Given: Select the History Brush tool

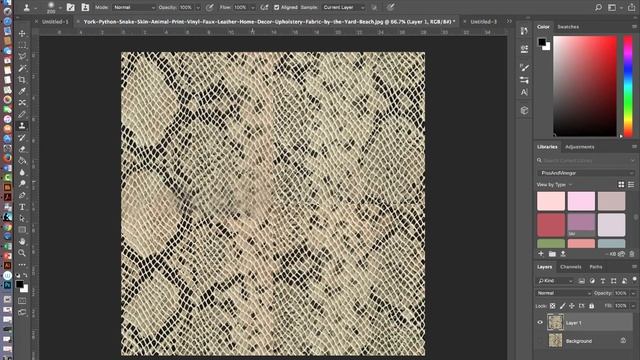Looking at the screenshot, I should click(x=22, y=138).
